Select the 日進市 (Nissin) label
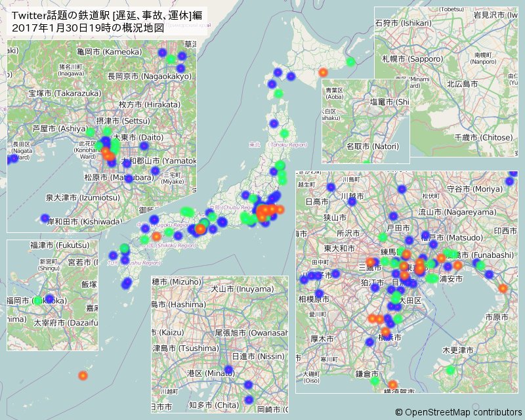Screen dimensions: 525x420 click(x=258, y=356)
